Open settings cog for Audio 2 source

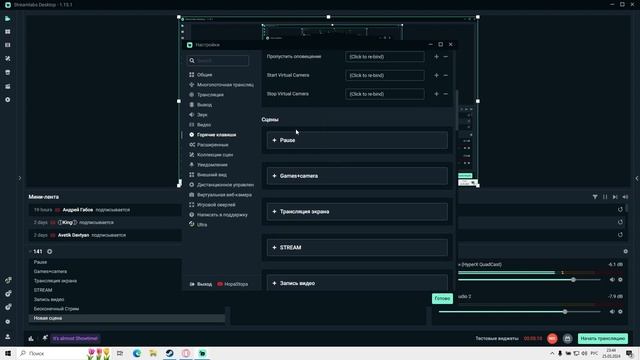(620, 311)
